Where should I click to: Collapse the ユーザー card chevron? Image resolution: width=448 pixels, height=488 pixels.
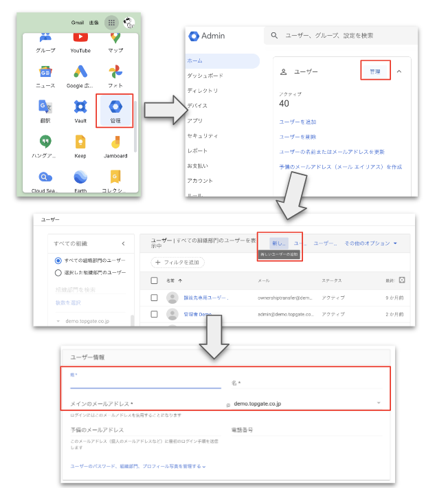click(x=399, y=71)
